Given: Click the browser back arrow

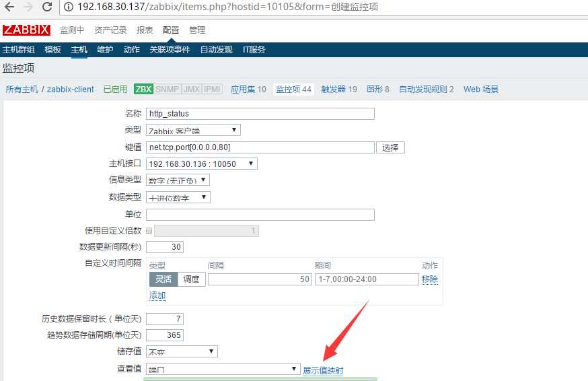Looking at the screenshot, I should [9, 7].
